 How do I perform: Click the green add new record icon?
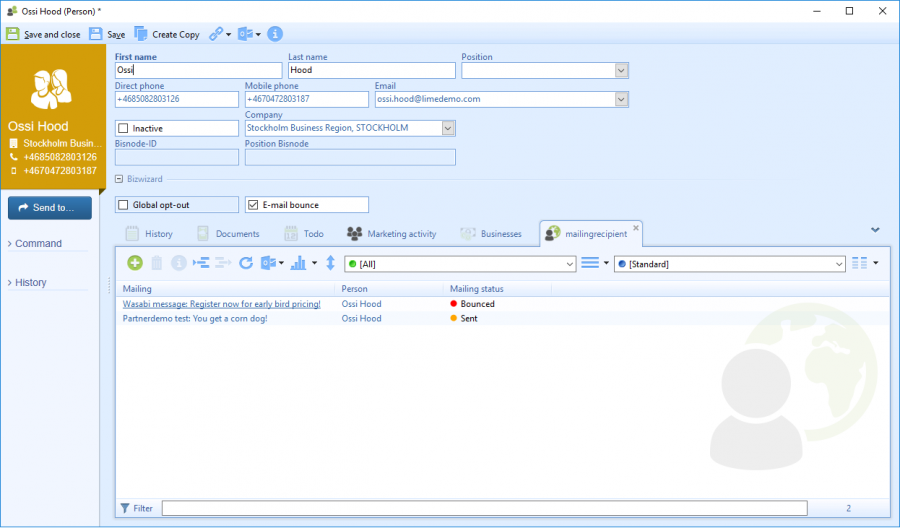pyautogui.click(x=134, y=263)
